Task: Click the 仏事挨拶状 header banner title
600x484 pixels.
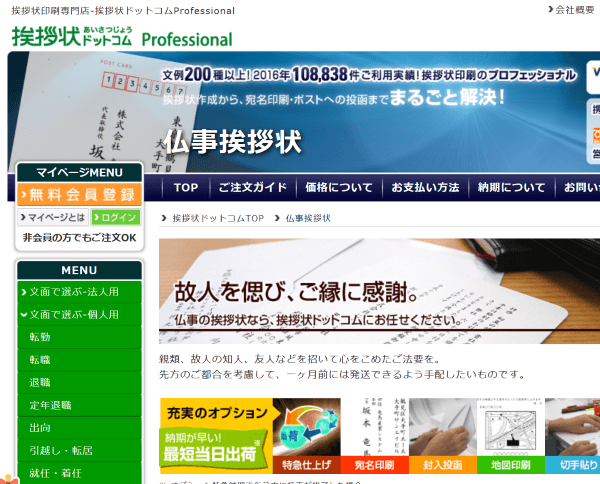Action: [233, 142]
